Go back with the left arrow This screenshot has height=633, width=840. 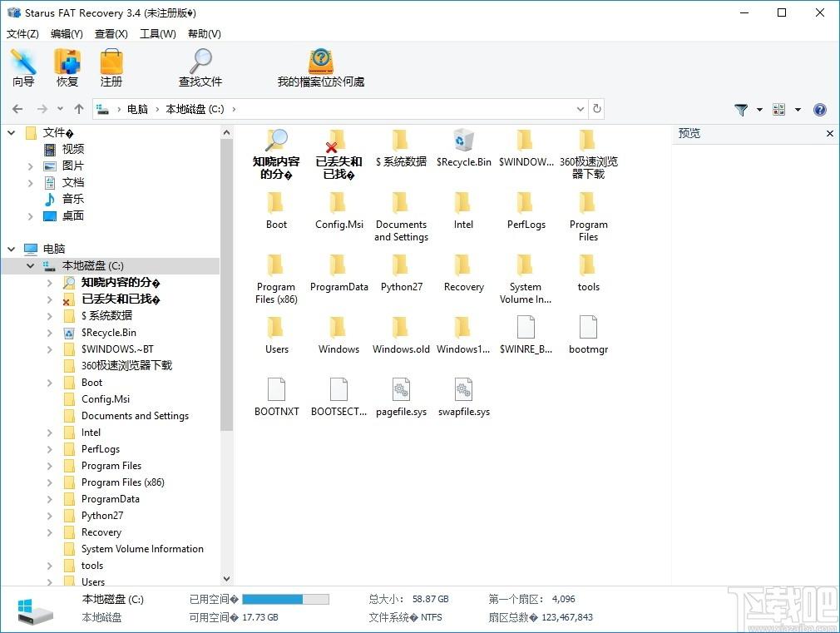pyautogui.click(x=17, y=109)
